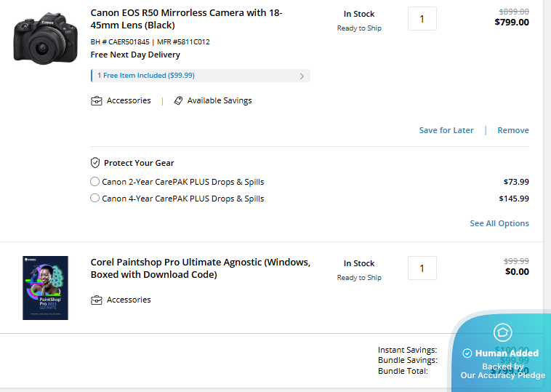View See All Options for protection plans
This screenshot has height=392, width=551.
[499, 223]
